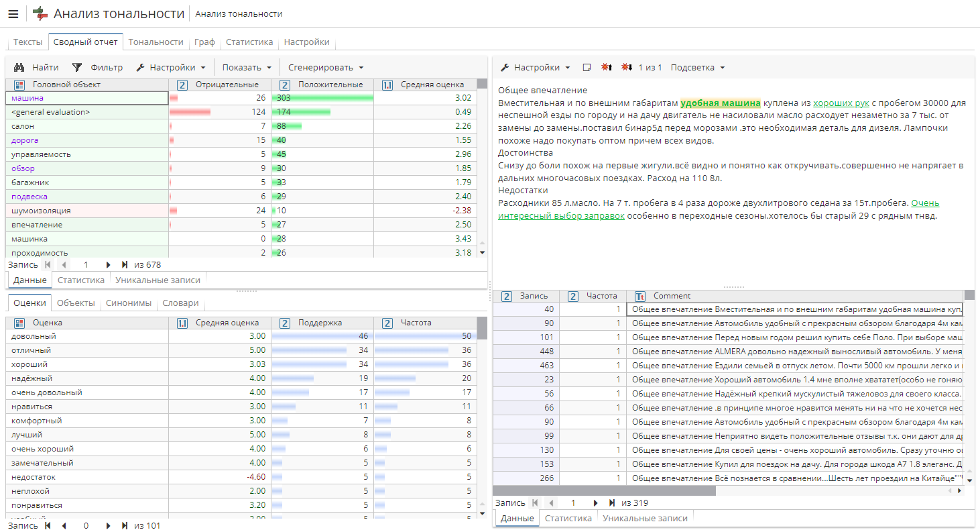Screen dimensions: 980x532
Task: Open the Словари tab
Action: click(180, 303)
